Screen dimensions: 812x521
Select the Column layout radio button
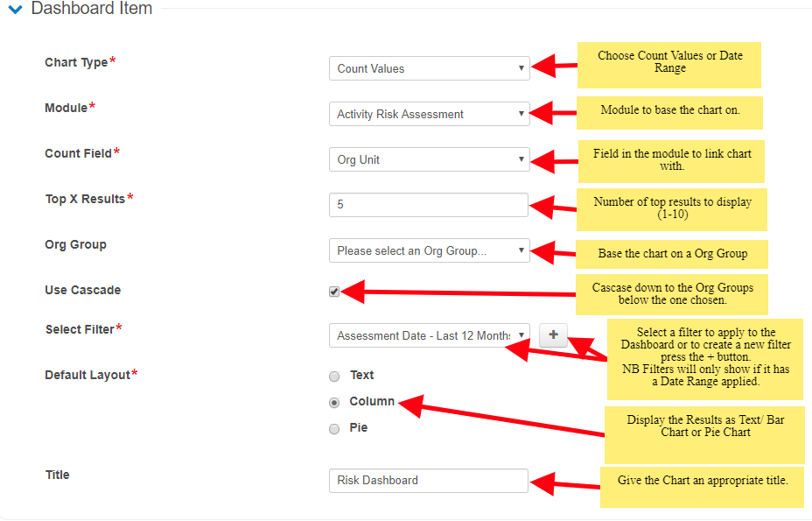[x=334, y=403]
